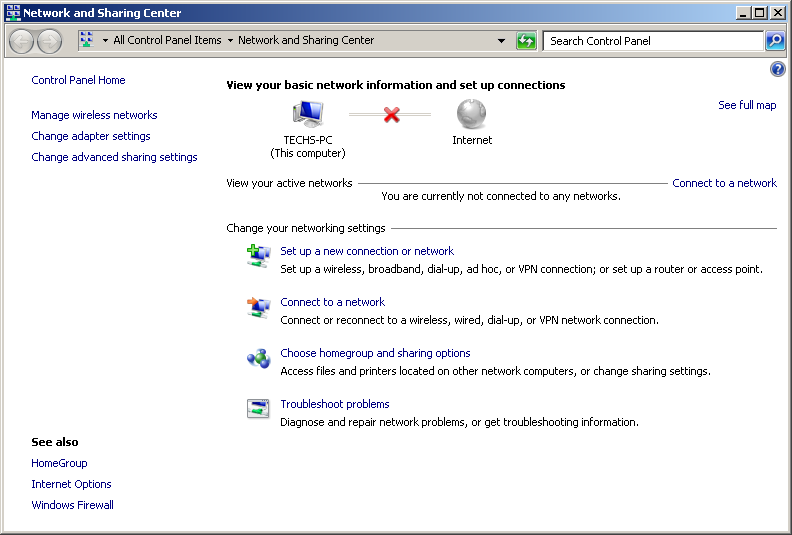The image size is (792, 535).
Task: Select All Control Panel Items breadcrumb
Action: (x=167, y=40)
